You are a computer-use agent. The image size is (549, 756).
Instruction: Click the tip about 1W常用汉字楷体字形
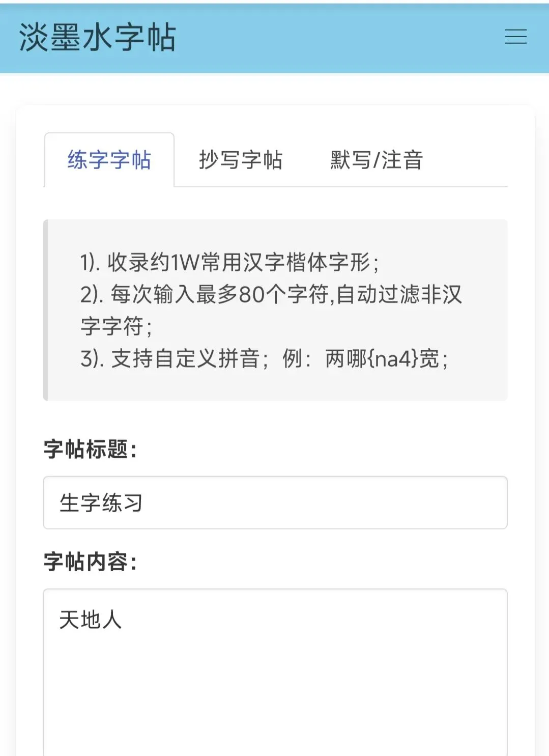[x=229, y=262]
